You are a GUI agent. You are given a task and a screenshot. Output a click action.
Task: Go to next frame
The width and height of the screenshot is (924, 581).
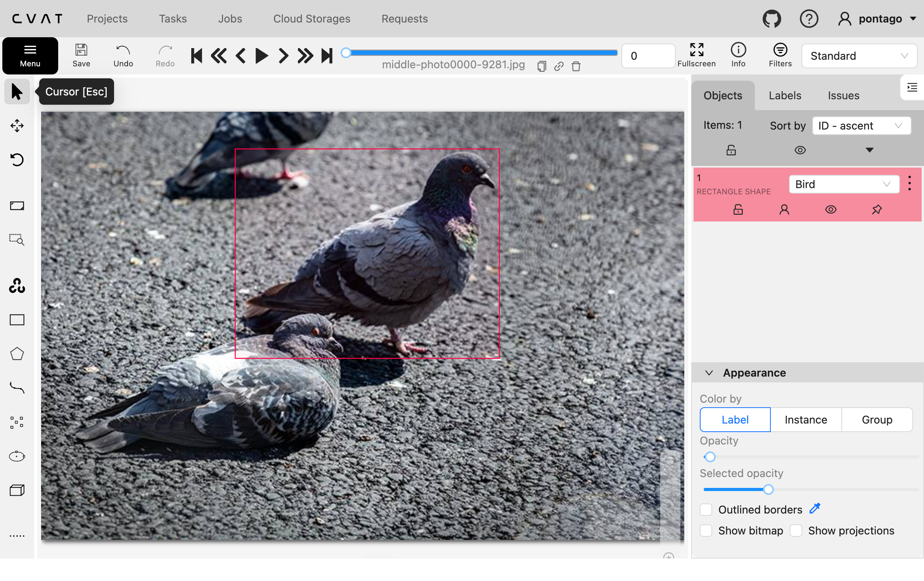[x=284, y=55]
